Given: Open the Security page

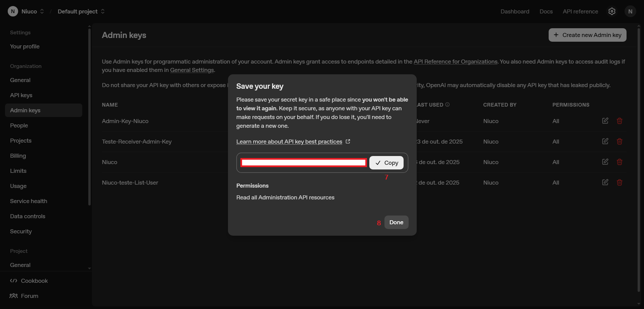Looking at the screenshot, I should click(x=21, y=231).
